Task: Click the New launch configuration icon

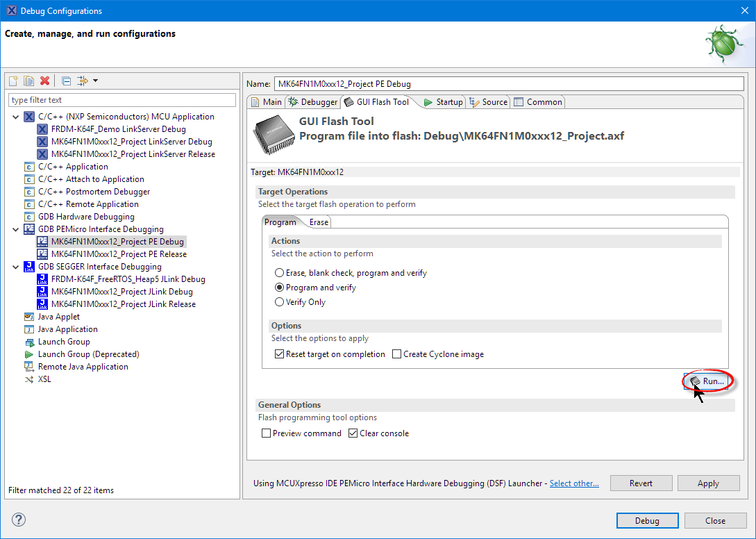Action: 13,81
